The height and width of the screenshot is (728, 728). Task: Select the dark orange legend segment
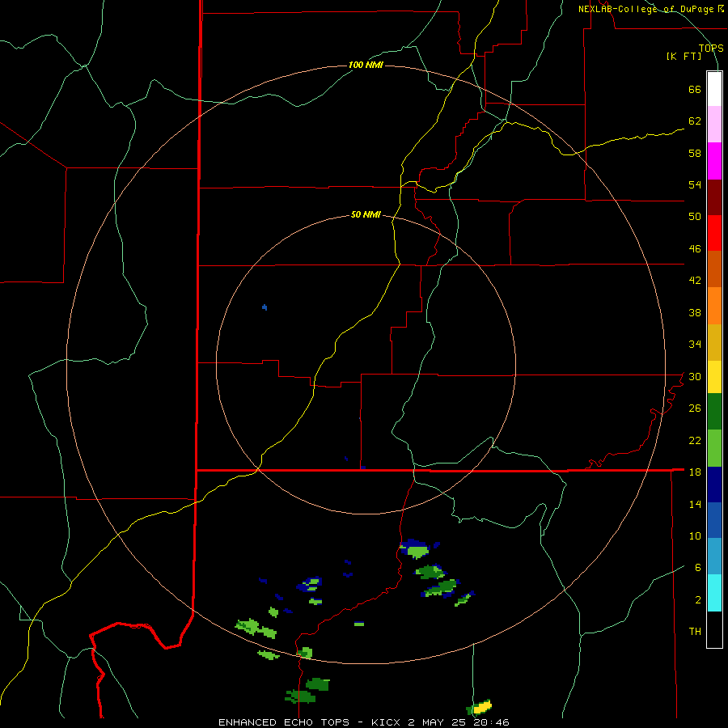coord(714,269)
